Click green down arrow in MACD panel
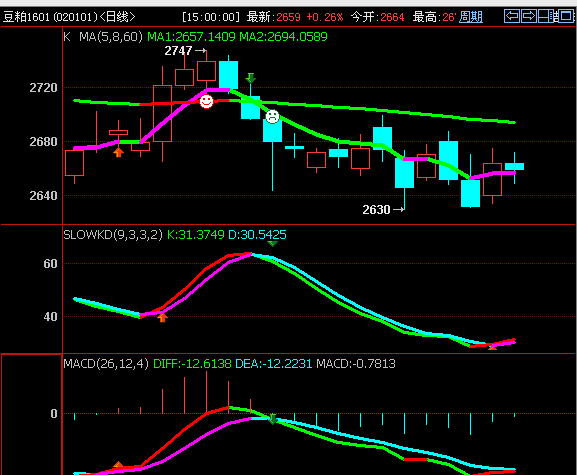The image size is (577, 475). [273, 419]
